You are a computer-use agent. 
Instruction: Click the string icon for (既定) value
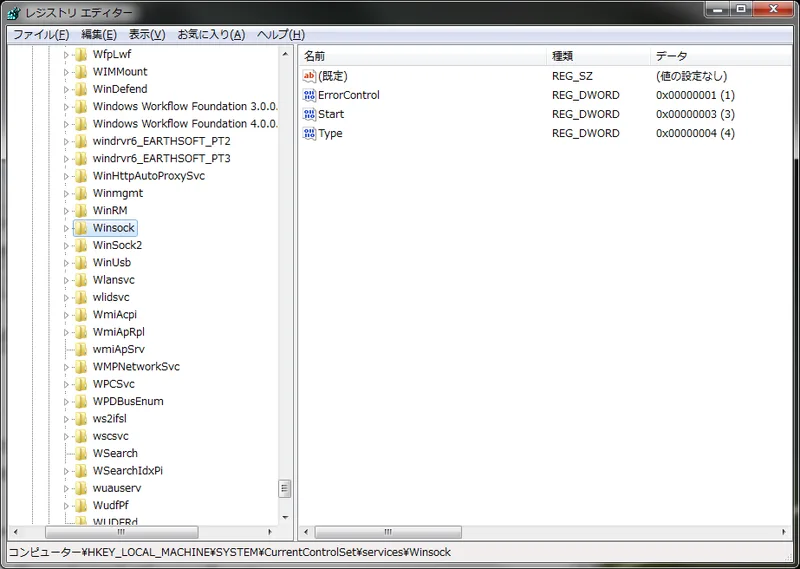click(x=309, y=76)
